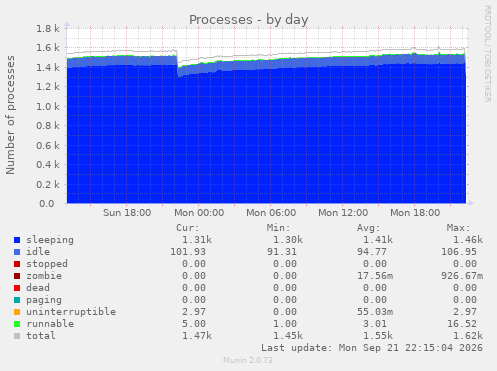The width and height of the screenshot is (497, 371).
Task: Click the 'Min:' column header
Action: 278,228
